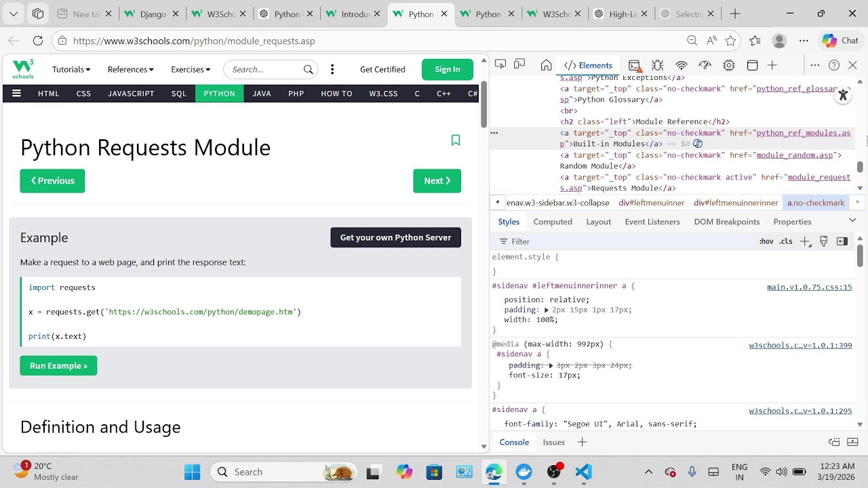Click the accessibility figure icon in DOM tree
Viewport: 868px width, 488px height.
tap(843, 96)
